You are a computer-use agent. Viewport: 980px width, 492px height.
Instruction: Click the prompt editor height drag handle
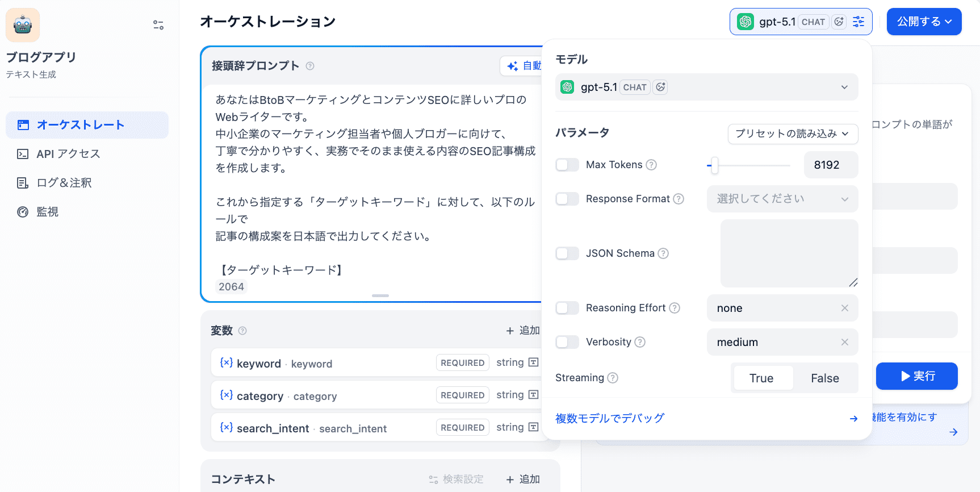click(x=380, y=295)
